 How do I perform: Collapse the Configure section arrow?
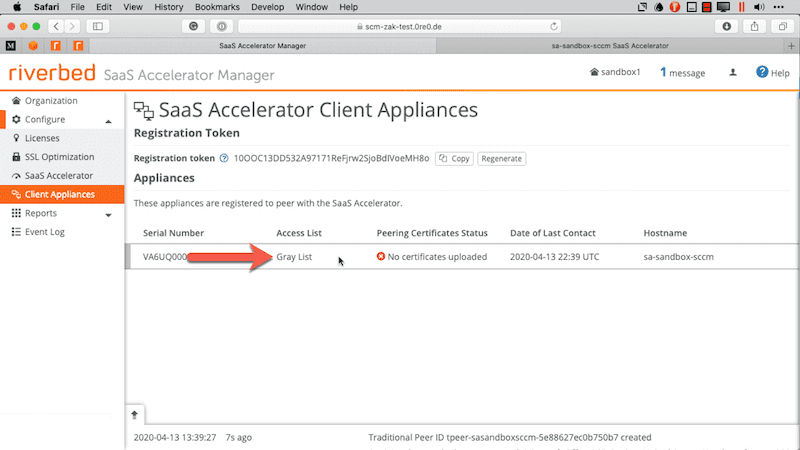[108, 121]
